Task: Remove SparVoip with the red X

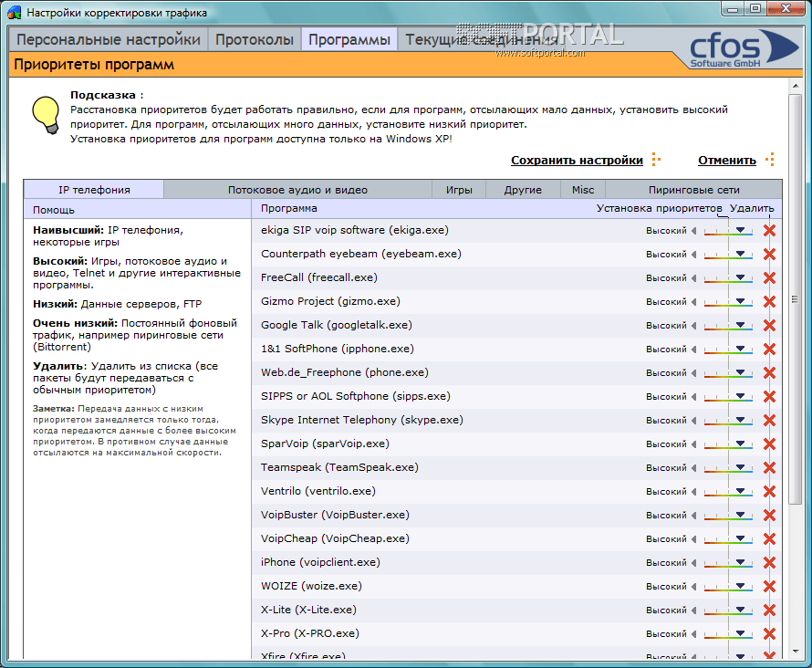Action: pos(769,444)
